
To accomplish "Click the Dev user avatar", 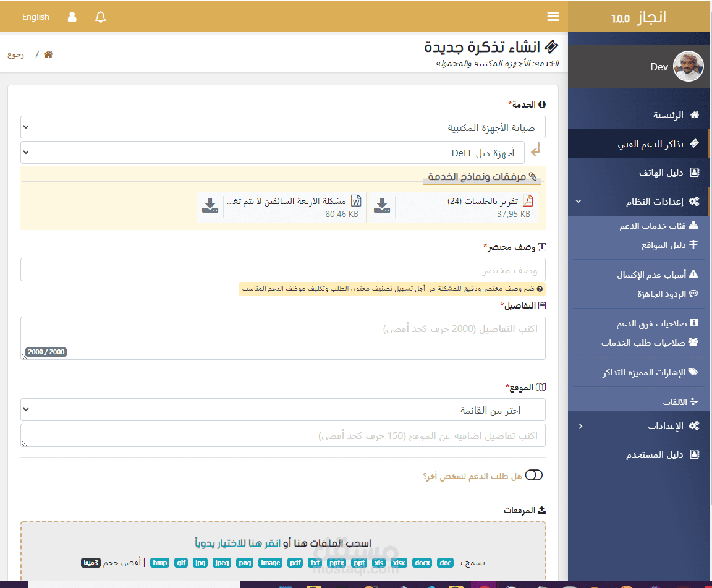I will pyautogui.click(x=688, y=67).
